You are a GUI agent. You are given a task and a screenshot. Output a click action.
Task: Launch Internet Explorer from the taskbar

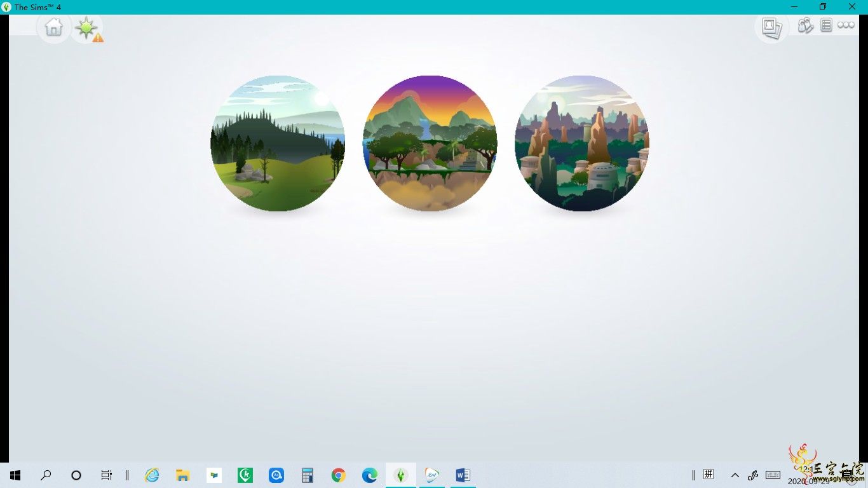[152, 475]
